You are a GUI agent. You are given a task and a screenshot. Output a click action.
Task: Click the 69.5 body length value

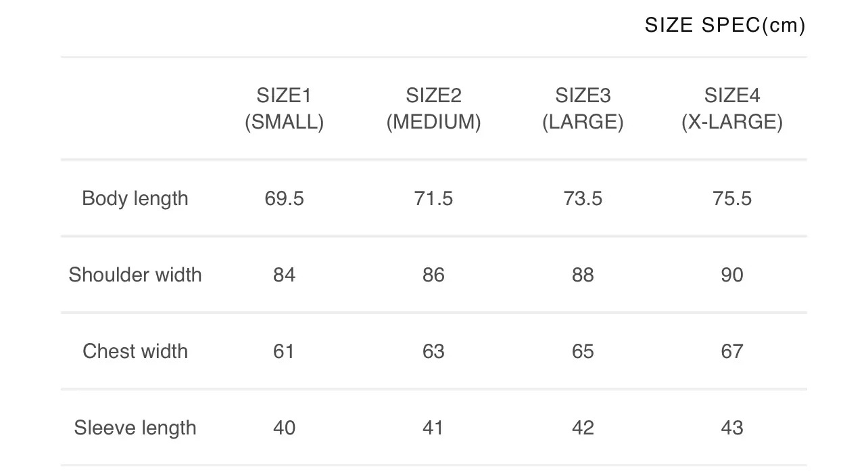tap(284, 198)
